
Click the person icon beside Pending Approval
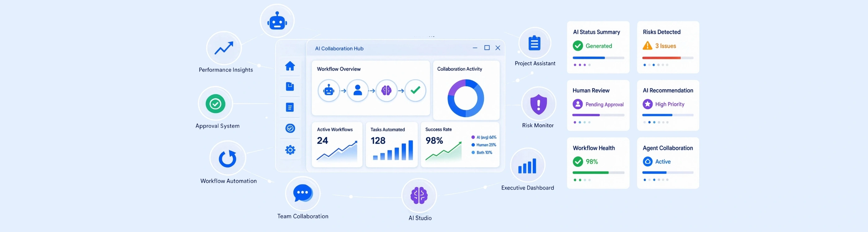tap(578, 104)
